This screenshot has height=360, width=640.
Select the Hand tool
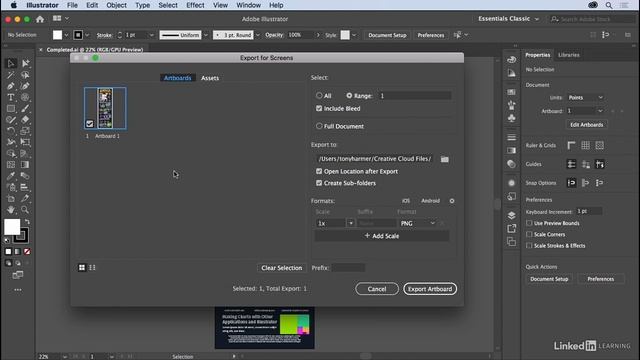(x=11, y=210)
